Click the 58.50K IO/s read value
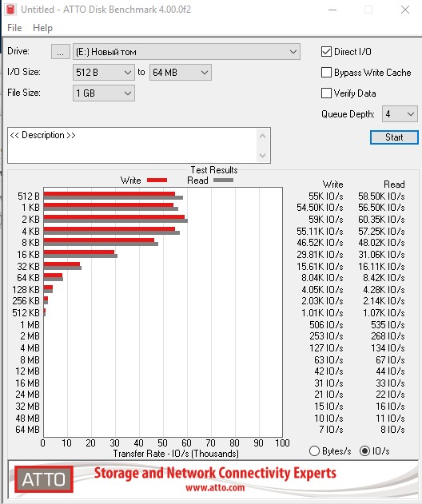This screenshot has width=422, height=504. click(381, 196)
